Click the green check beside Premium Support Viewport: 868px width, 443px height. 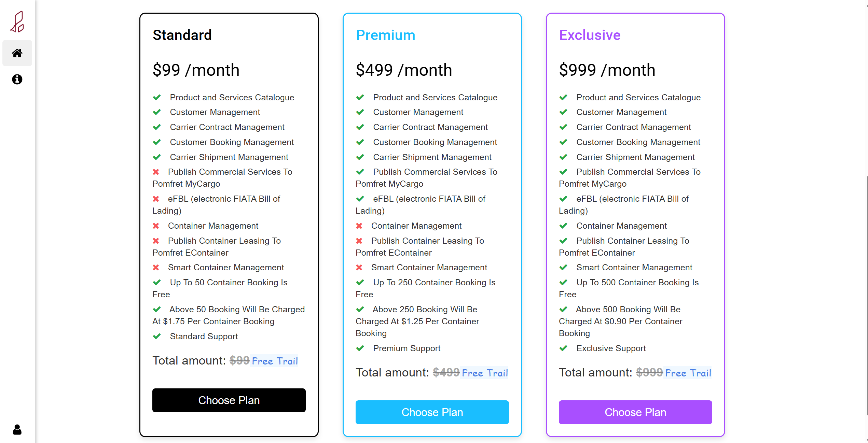coord(360,348)
